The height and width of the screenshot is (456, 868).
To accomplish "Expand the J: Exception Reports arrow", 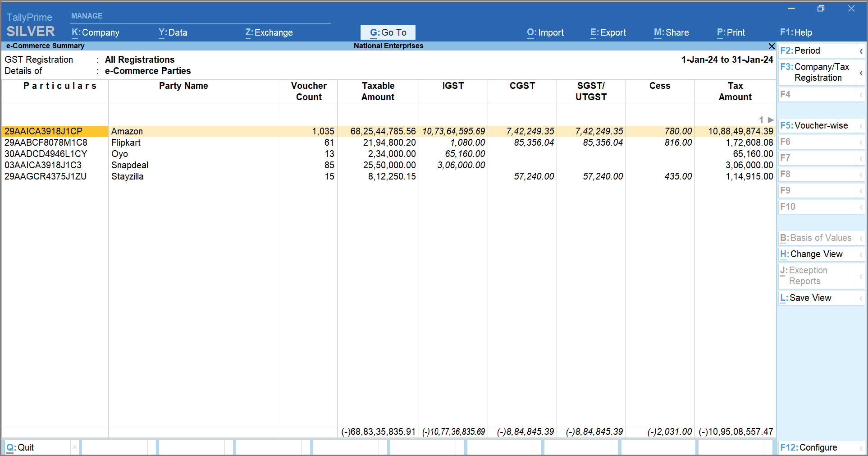I will 861,276.
